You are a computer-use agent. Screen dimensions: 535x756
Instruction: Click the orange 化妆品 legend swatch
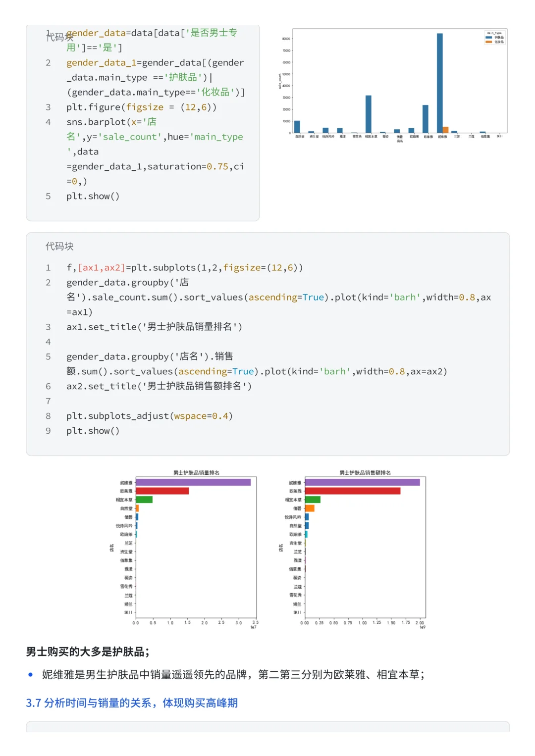pos(489,42)
